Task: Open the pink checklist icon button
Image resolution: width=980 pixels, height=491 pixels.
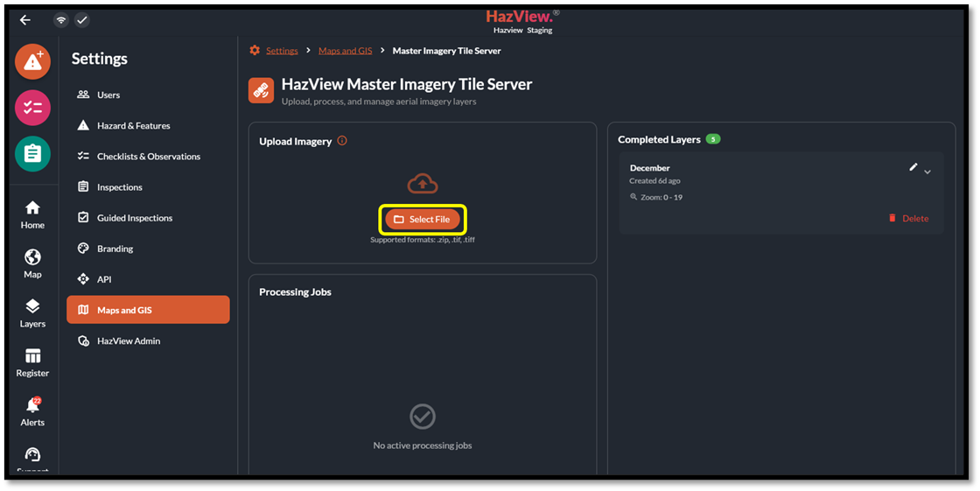Action: click(x=32, y=108)
